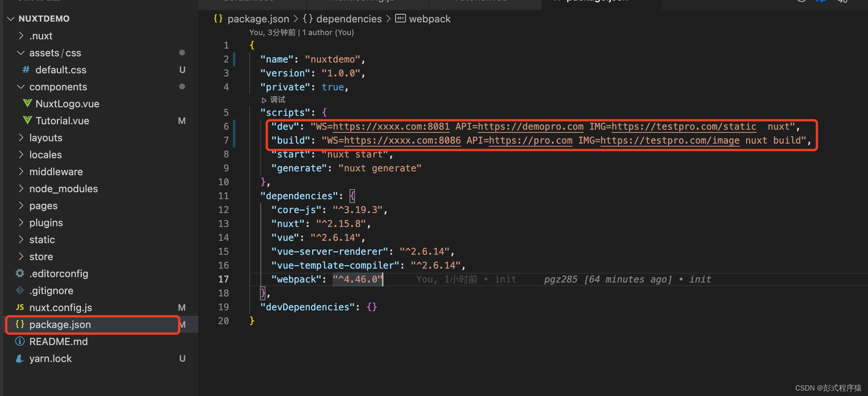The width and height of the screenshot is (868, 396).
Task: Open the https://demopro.com API link
Action: (530, 127)
